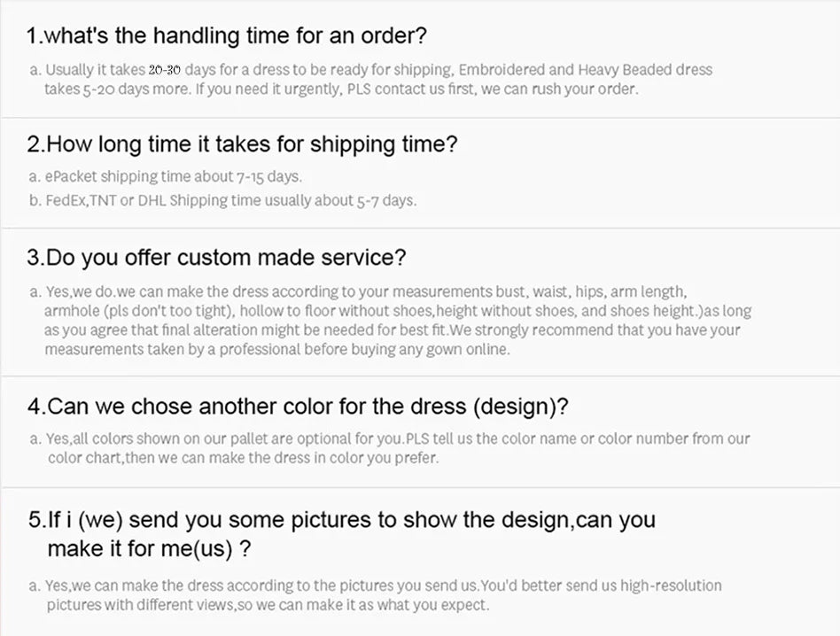The image size is (840, 636).
Task: Click the "send you some pictures" question heading
Action: coord(341,520)
